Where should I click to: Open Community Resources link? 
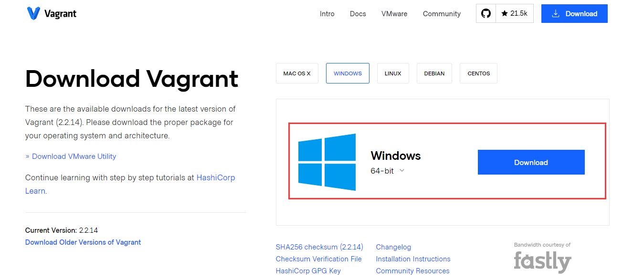pos(412,271)
